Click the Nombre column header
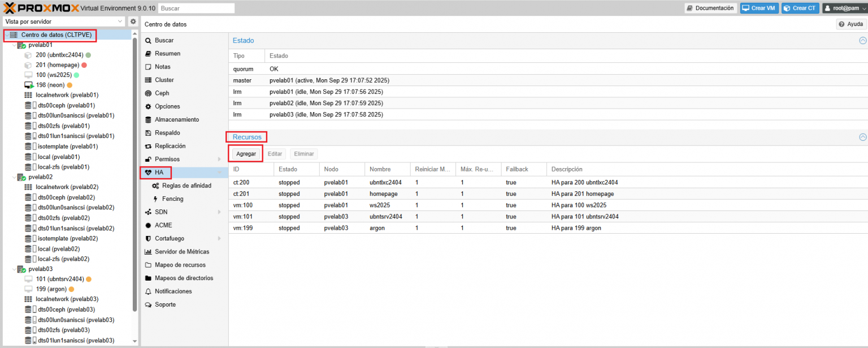This screenshot has height=348, width=868. click(388, 169)
